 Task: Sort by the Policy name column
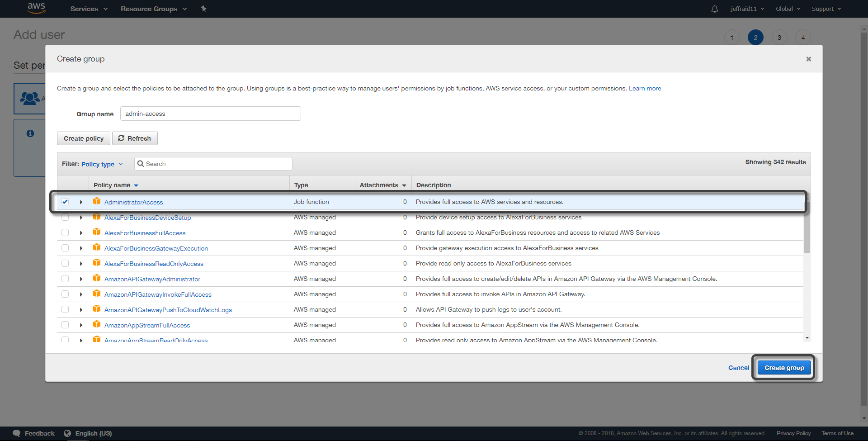click(116, 185)
